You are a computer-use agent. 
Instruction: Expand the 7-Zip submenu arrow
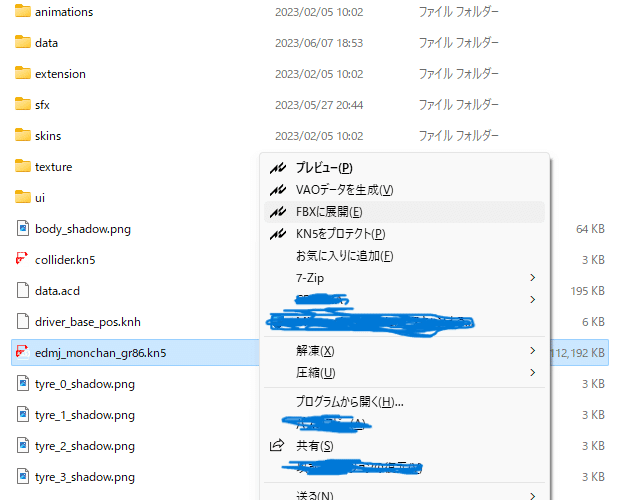point(532,278)
